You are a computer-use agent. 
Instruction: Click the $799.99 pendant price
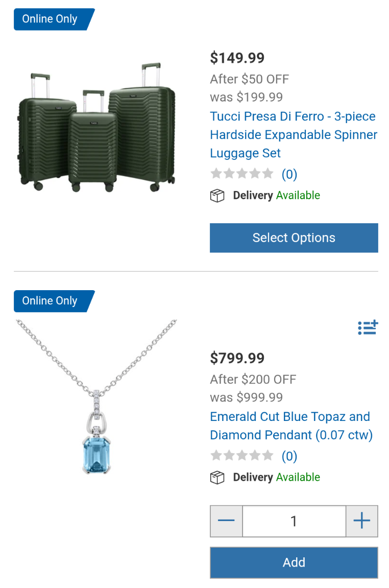click(237, 358)
